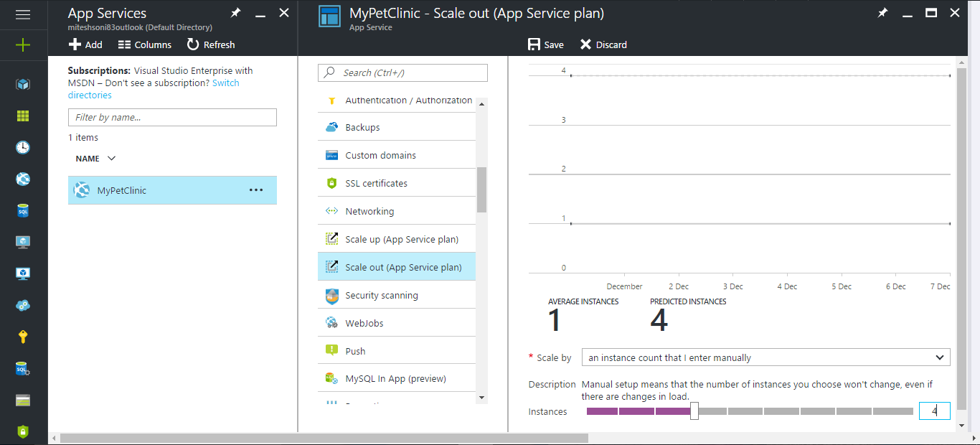
Task: Pin the MyPetClinic Scale out blade
Action: (883, 13)
